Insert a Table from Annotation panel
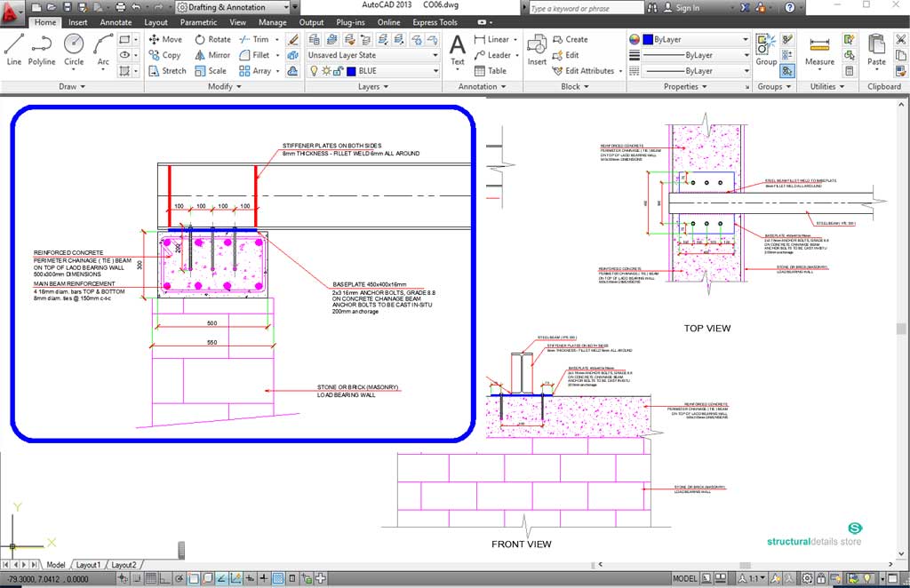The image size is (910, 588). tap(491, 71)
